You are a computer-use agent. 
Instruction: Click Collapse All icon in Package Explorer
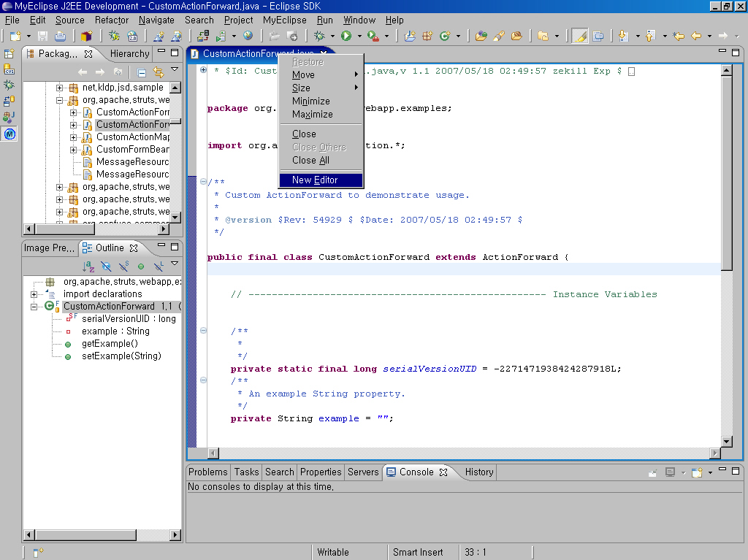pyautogui.click(x=141, y=72)
